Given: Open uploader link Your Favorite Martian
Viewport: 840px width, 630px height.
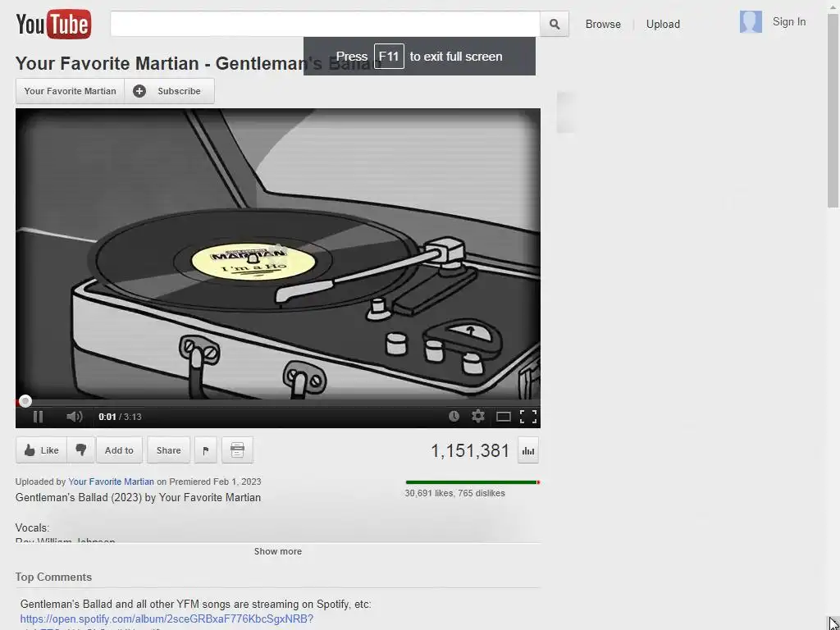Looking at the screenshot, I should point(111,482).
